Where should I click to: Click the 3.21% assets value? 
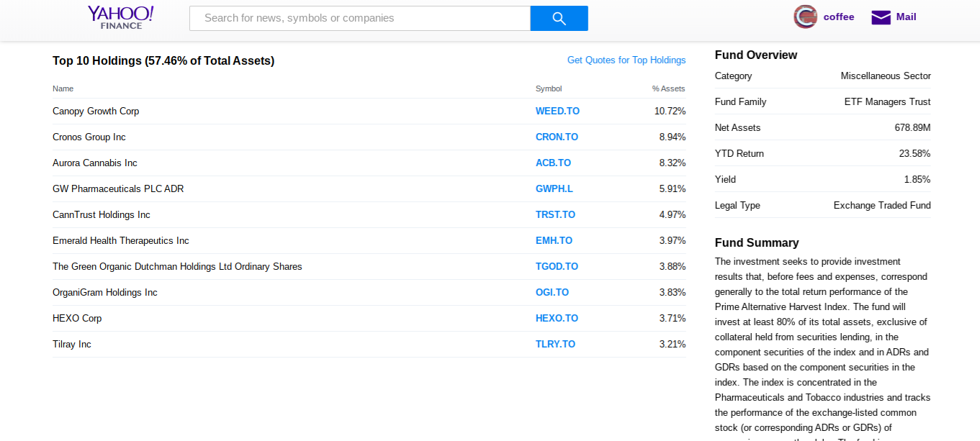(673, 345)
